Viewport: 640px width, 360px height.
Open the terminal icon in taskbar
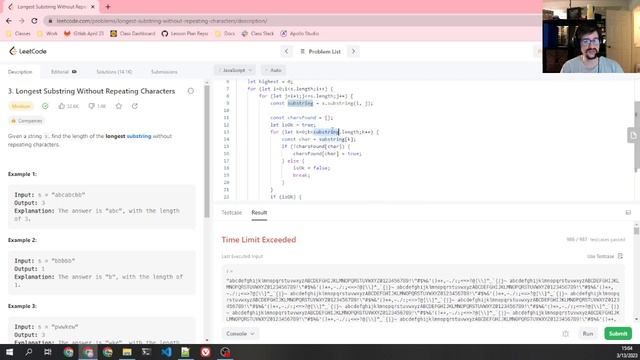pos(147,352)
